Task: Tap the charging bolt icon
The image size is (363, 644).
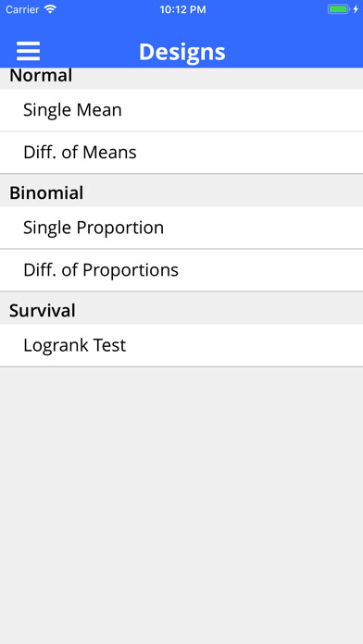Action: 356,9
